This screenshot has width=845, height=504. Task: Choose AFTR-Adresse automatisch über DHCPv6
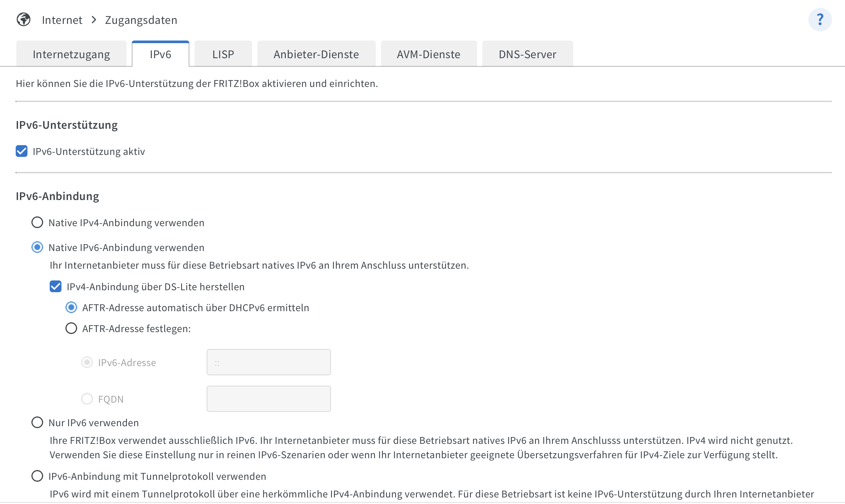coord(71,307)
